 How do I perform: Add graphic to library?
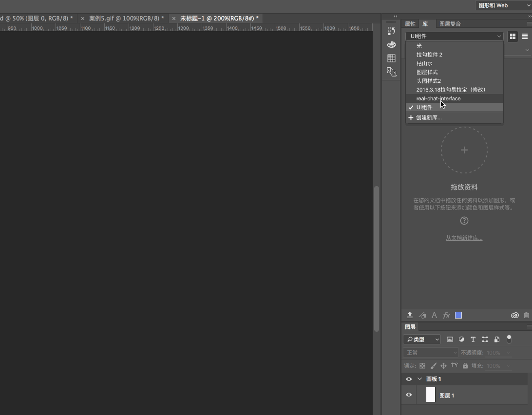pyautogui.click(x=422, y=315)
